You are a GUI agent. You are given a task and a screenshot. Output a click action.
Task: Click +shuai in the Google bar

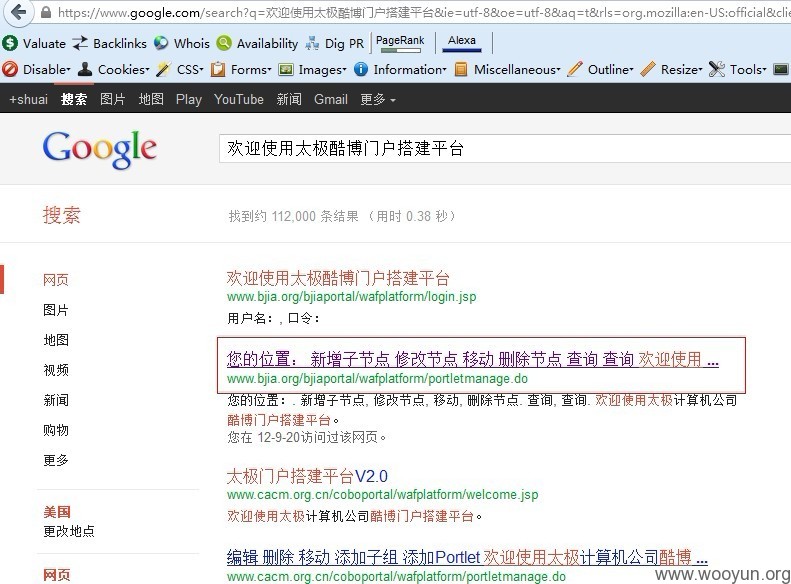tap(29, 99)
